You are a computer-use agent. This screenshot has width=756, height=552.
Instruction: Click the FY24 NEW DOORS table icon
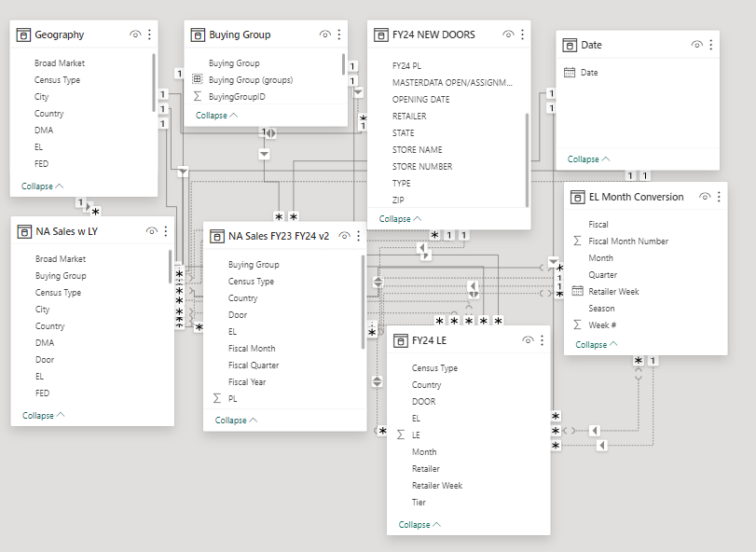tap(381, 34)
